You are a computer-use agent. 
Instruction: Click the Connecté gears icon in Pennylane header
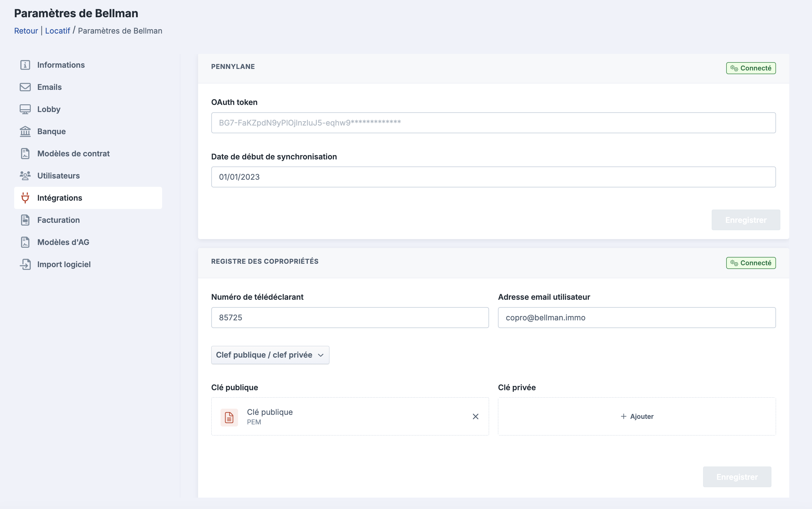click(734, 68)
